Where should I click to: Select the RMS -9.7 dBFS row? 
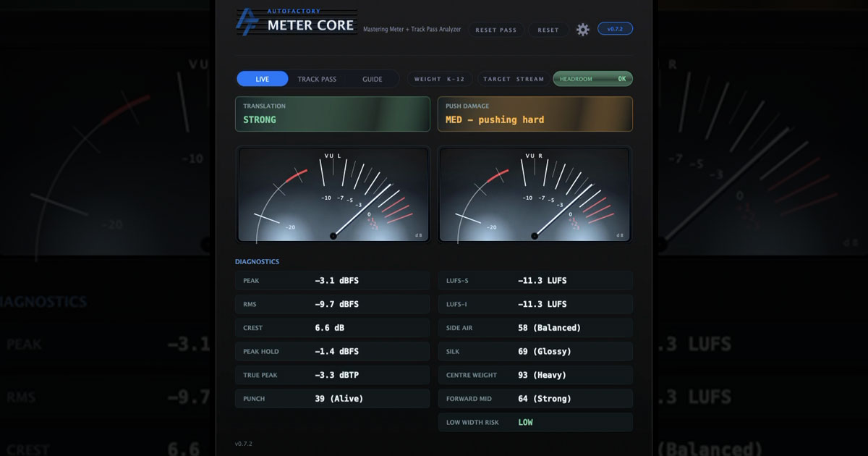coord(333,304)
